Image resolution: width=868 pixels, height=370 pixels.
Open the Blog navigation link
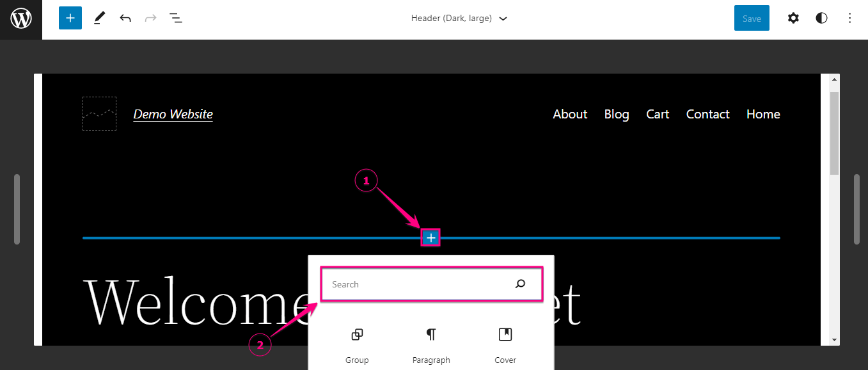(617, 114)
